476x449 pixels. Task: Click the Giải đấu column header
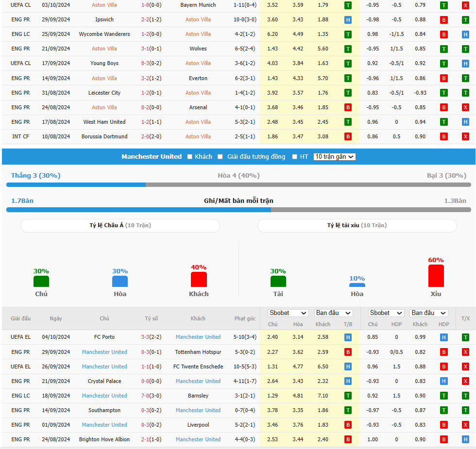(x=20, y=318)
